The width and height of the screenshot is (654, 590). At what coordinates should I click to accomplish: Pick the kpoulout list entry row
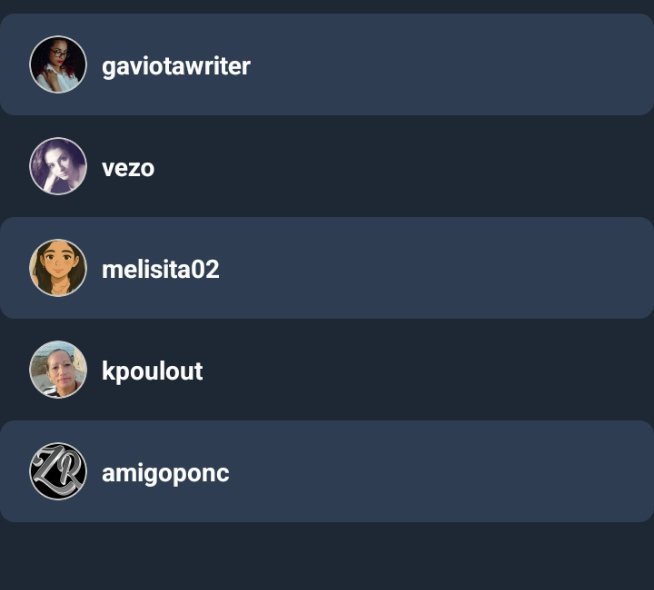tap(327, 369)
